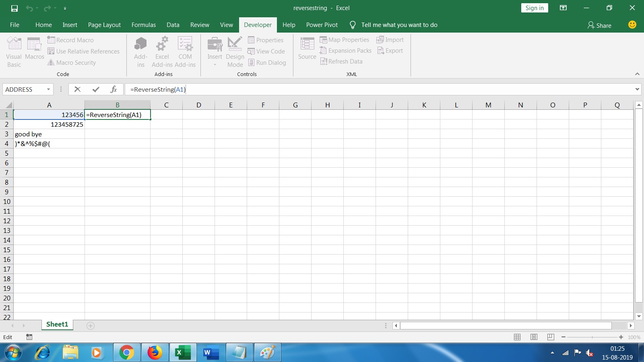
Task: Click the Sign in button
Action: (534, 8)
